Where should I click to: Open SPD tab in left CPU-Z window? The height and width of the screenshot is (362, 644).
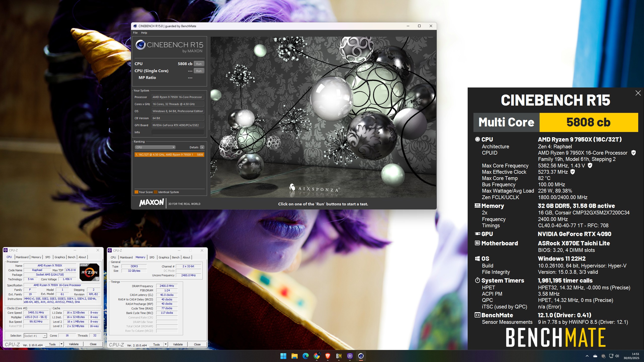click(x=48, y=257)
